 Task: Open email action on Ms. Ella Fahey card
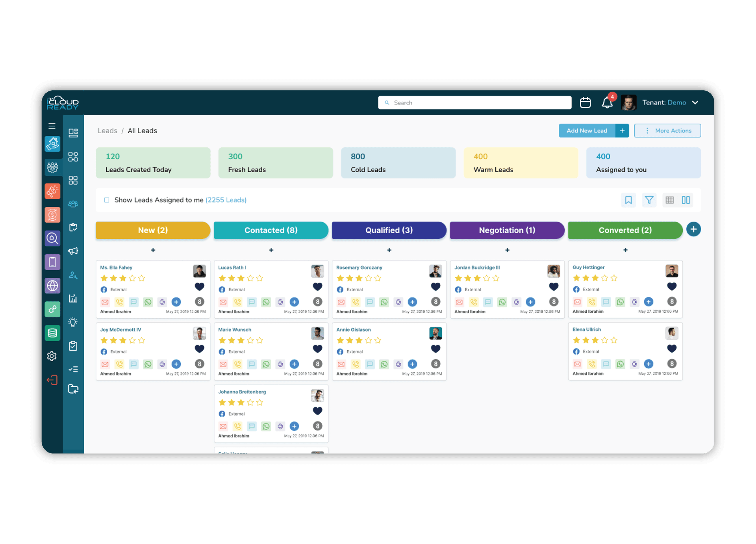click(105, 302)
